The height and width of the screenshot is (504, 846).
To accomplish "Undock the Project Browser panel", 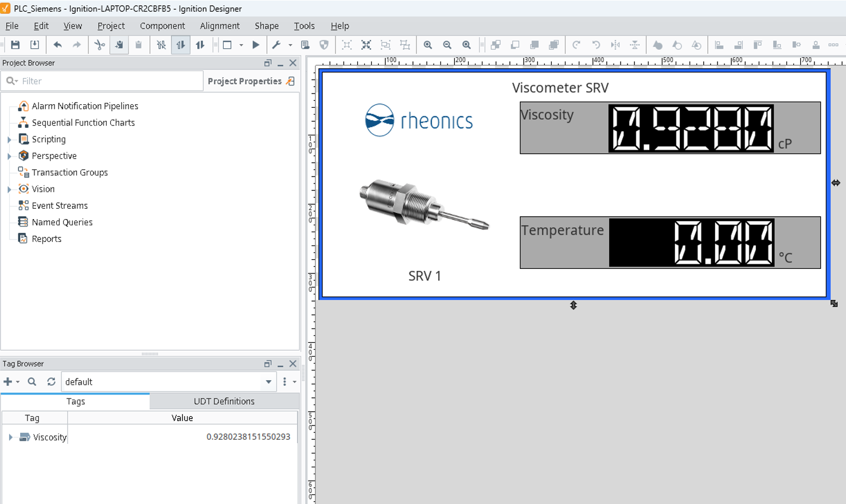I will coord(268,63).
